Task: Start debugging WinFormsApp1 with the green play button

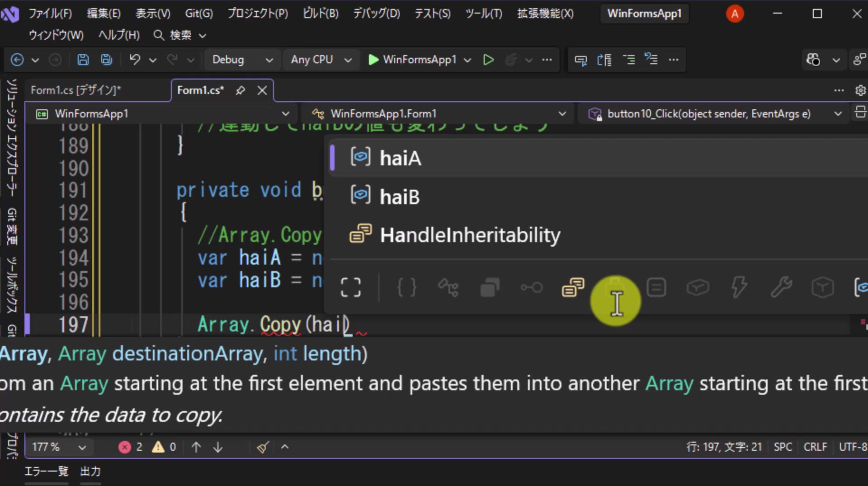Action: (412, 60)
